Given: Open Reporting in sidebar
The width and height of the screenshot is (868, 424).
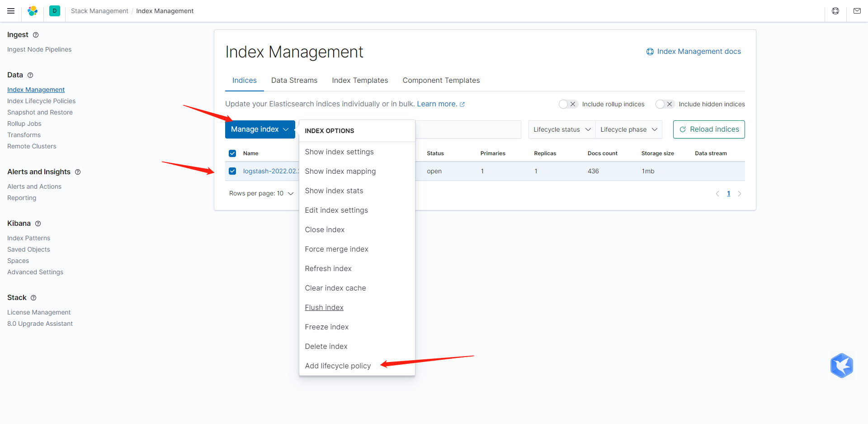Looking at the screenshot, I should pyautogui.click(x=22, y=198).
